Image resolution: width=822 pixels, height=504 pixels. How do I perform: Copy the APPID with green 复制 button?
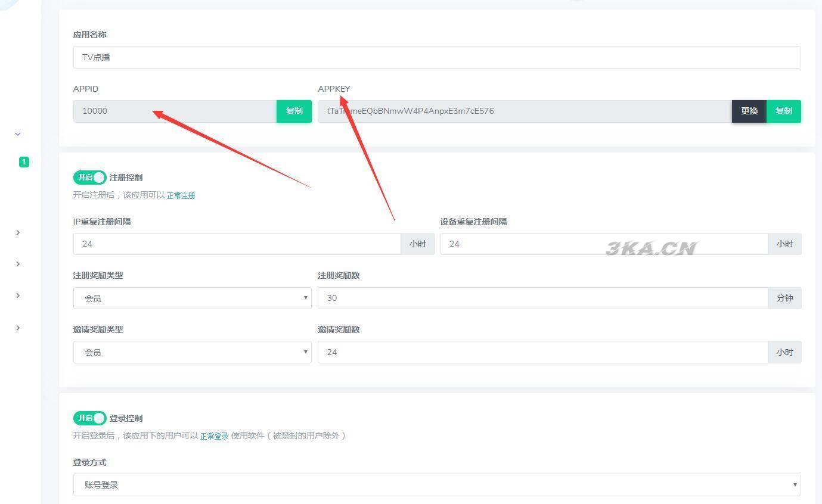pyautogui.click(x=294, y=111)
